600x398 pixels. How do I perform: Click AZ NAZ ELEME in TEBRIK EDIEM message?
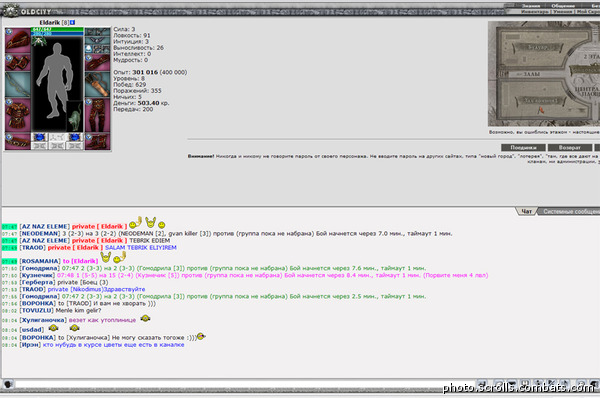click(x=44, y=240)
